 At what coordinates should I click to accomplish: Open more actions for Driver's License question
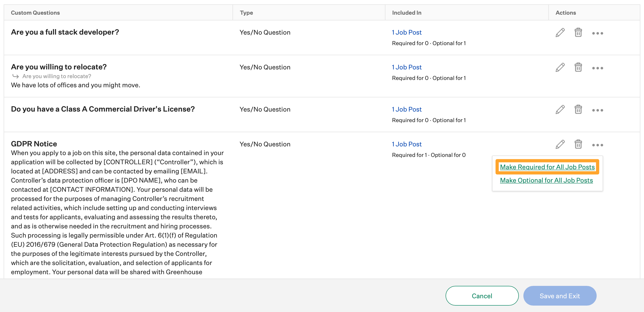(x=598, y=110)
